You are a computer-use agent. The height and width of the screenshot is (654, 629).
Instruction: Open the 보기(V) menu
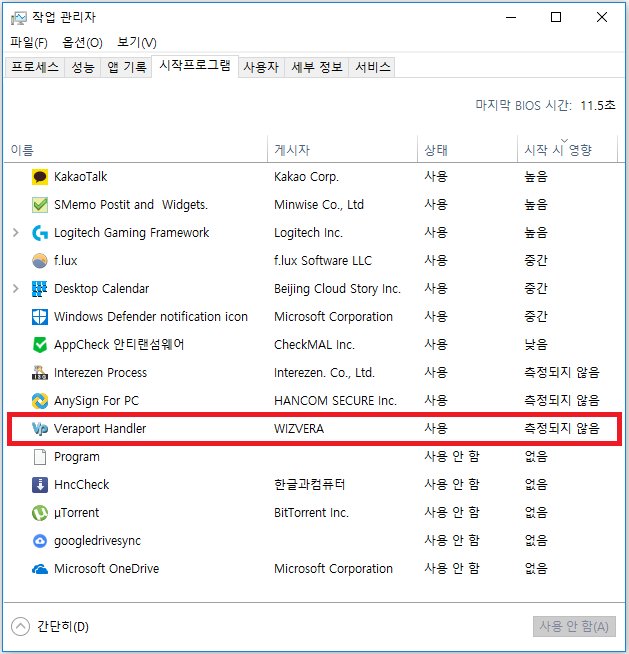tap(137, 43)
